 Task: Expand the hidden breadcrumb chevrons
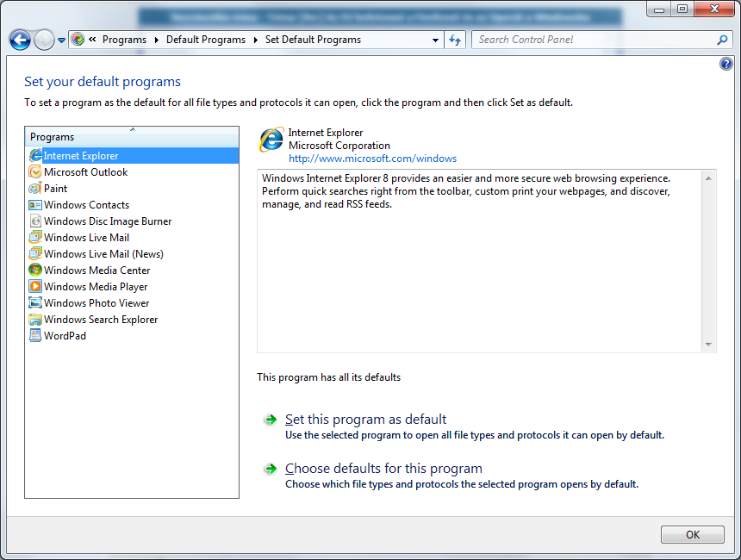tap(93, 40)
